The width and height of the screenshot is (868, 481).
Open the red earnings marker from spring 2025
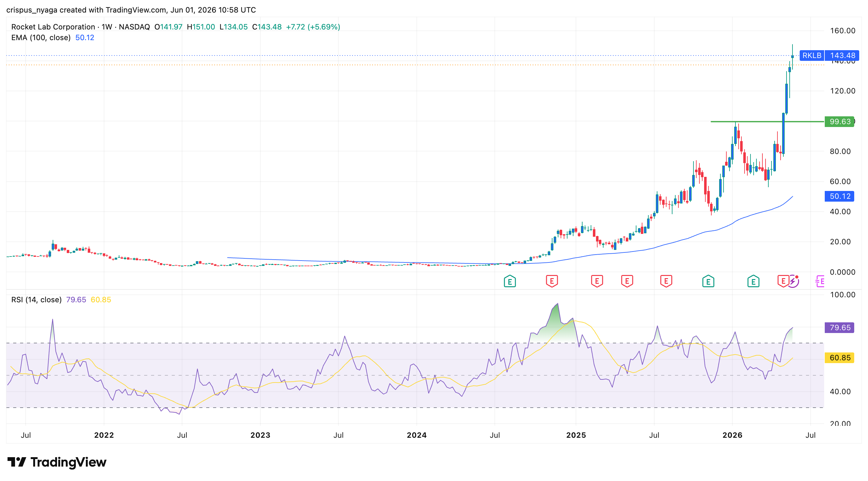[627, 281]
